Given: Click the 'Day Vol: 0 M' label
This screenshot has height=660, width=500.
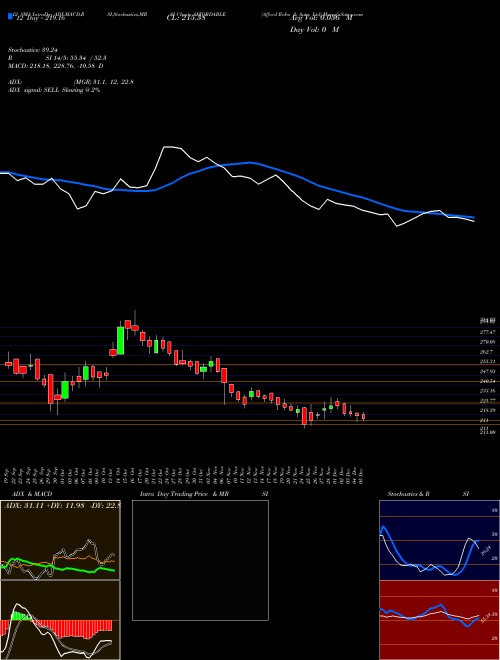Looking at the screenshot, I should (x=314, y=30).
